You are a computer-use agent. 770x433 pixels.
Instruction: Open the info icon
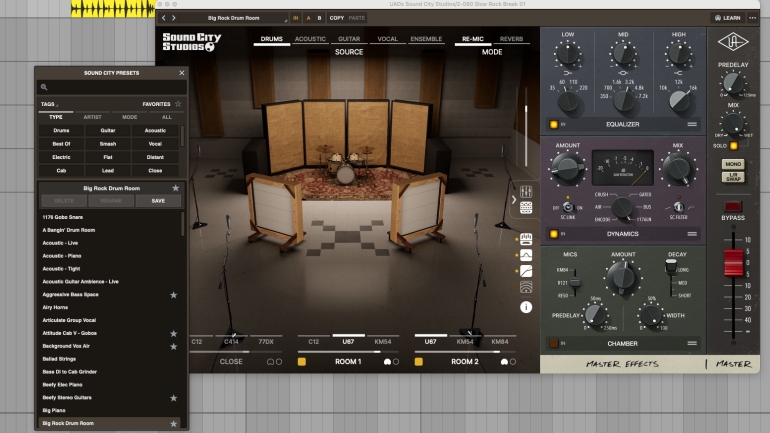tap(526, 307)
